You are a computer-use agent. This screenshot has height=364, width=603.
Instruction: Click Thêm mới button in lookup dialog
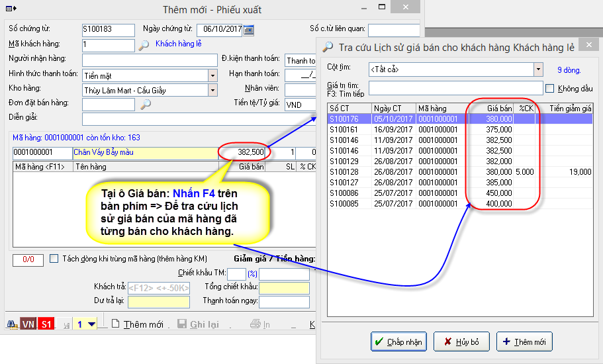pos(524,342)
